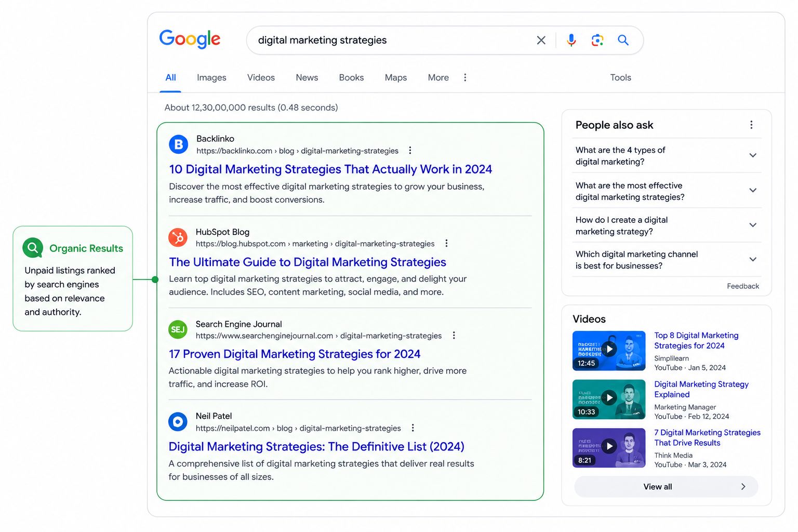Open Top 8 Digital Marketing Strategies for 2024 video
798x532 pixels.
696,340
